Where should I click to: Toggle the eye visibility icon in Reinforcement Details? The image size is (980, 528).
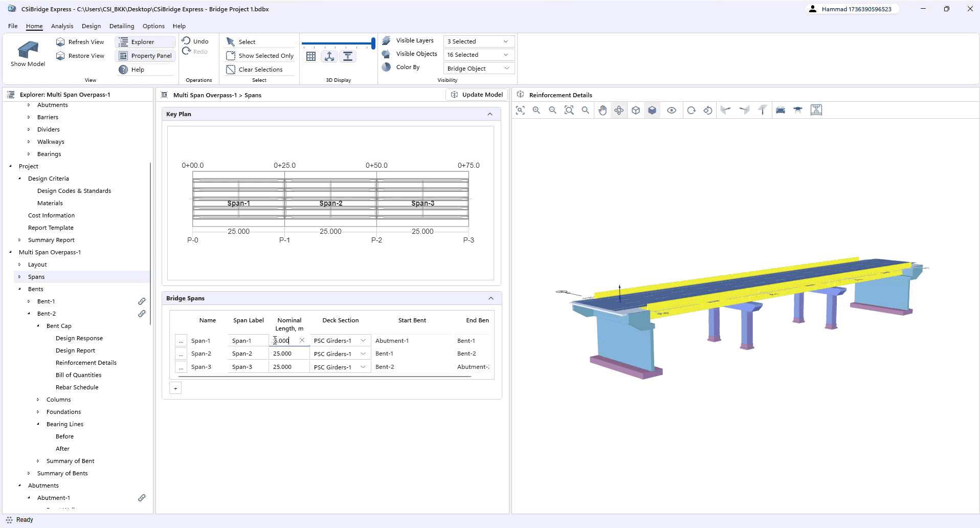[x=672, y=109]
